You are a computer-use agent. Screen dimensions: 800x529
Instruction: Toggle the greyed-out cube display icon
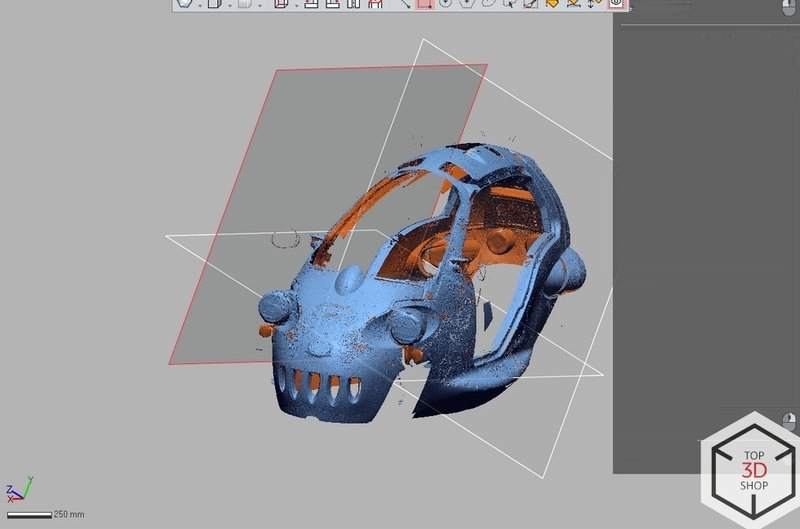[x=243, y=3]
